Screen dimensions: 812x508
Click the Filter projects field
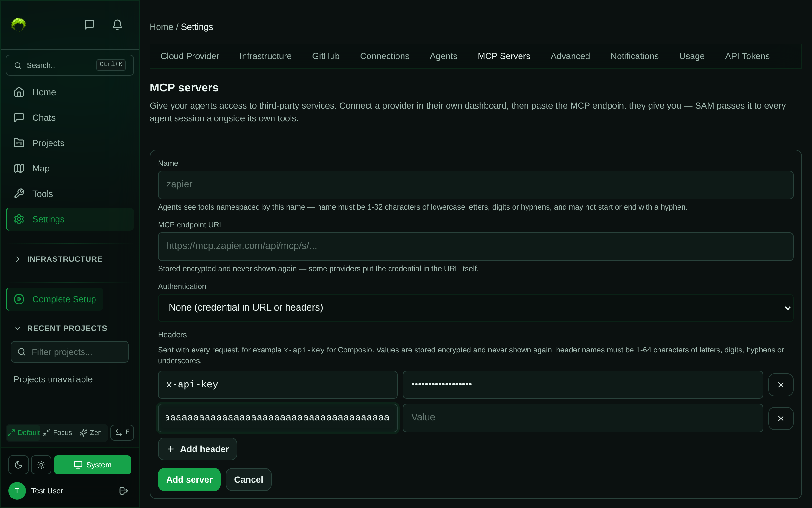(x=70, y=352)
